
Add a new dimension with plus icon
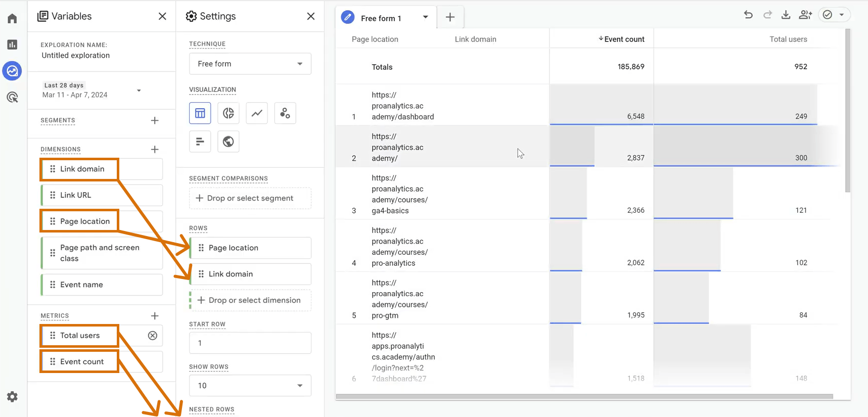point(155,149)
